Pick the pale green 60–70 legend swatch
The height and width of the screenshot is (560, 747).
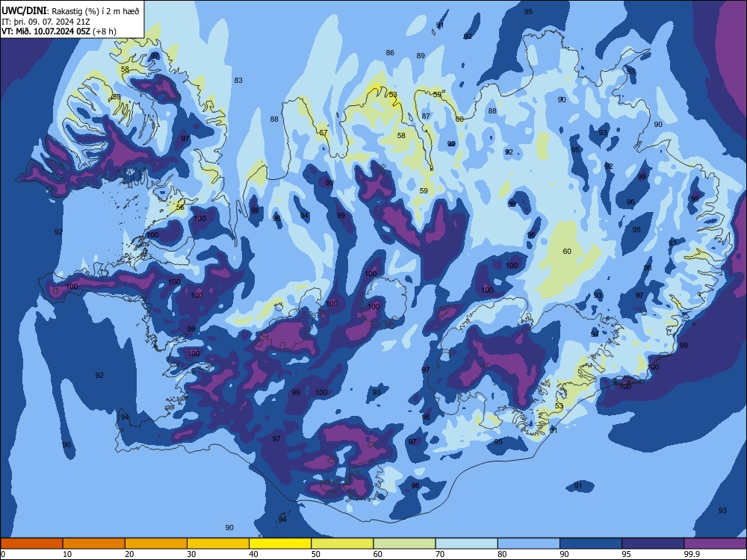click(404, 544)
